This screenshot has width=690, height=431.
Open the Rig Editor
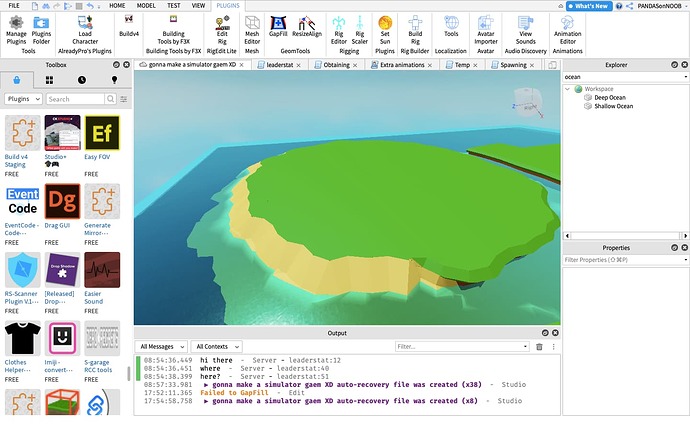339,30
